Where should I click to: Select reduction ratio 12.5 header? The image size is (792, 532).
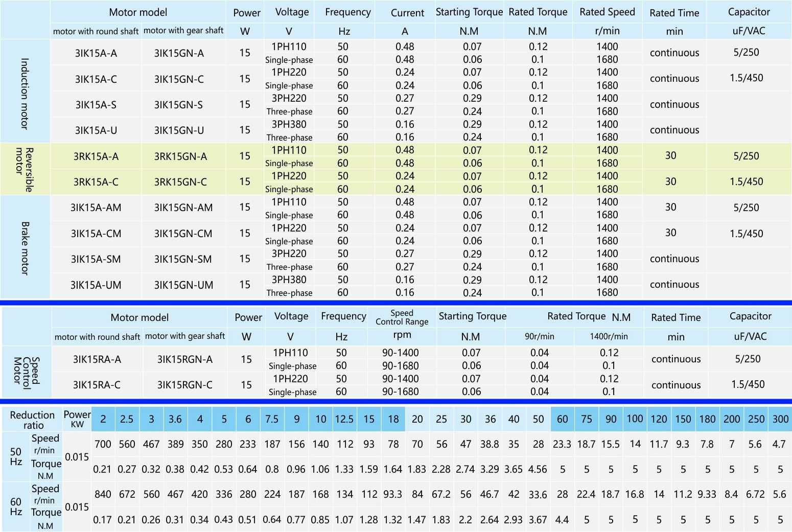point(344,419)
